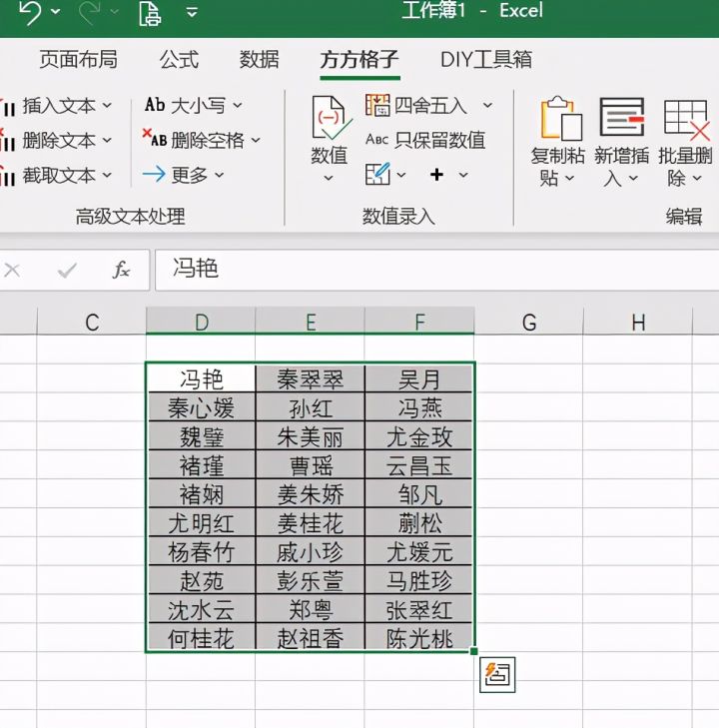Expand the plus sign dropdown arrow

click(463, 175)
